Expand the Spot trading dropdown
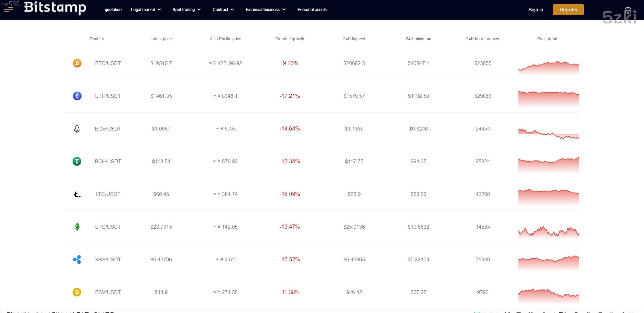The width and height of the screenshot is (644, 313). point(186,10)
